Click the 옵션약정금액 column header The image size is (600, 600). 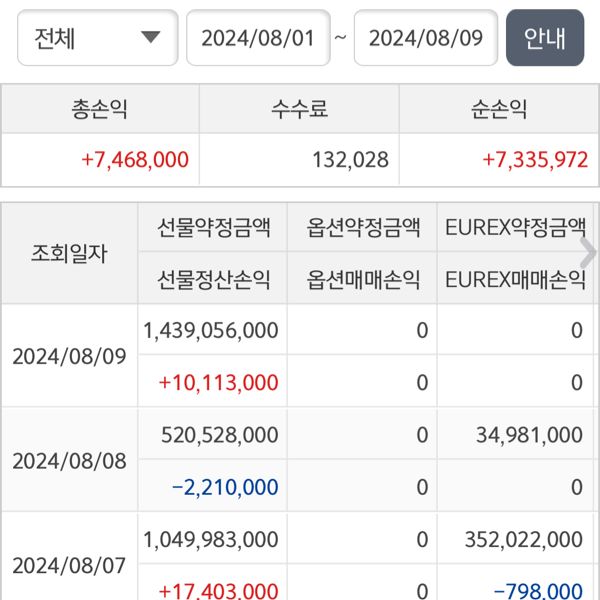pos(363,227)
